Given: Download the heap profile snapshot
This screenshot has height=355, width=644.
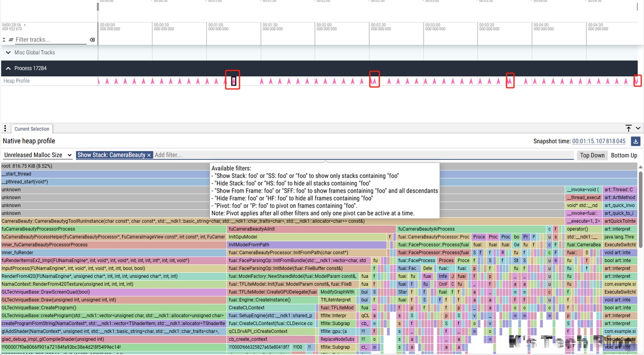Looking at the screenshot, I should (x=635, y=141).
